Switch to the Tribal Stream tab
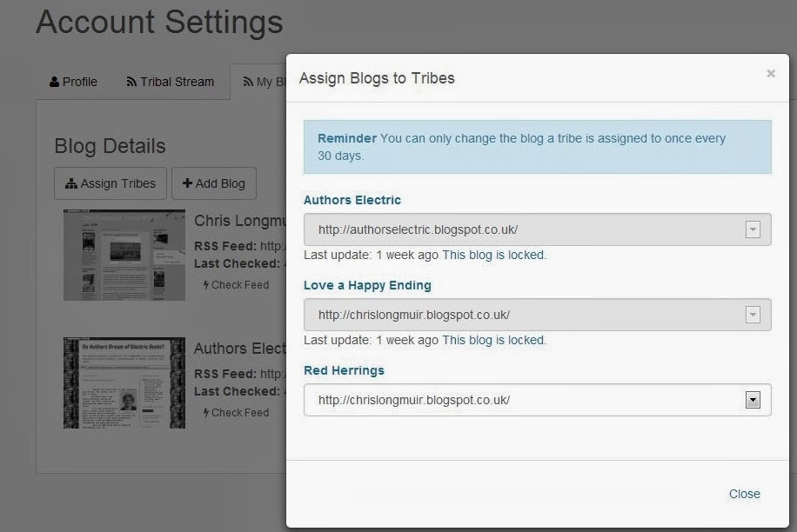This screenshot has height=532, width=797. point(170,82)
